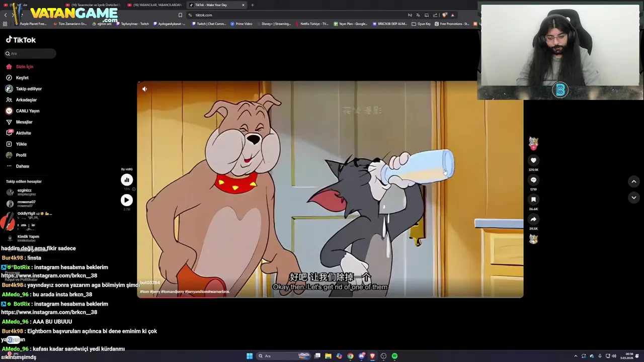Save video with bookmark icon
Image resolution: width=644 pixels, height=362 pixels.
pyautogui.click(x=533, y=200)
